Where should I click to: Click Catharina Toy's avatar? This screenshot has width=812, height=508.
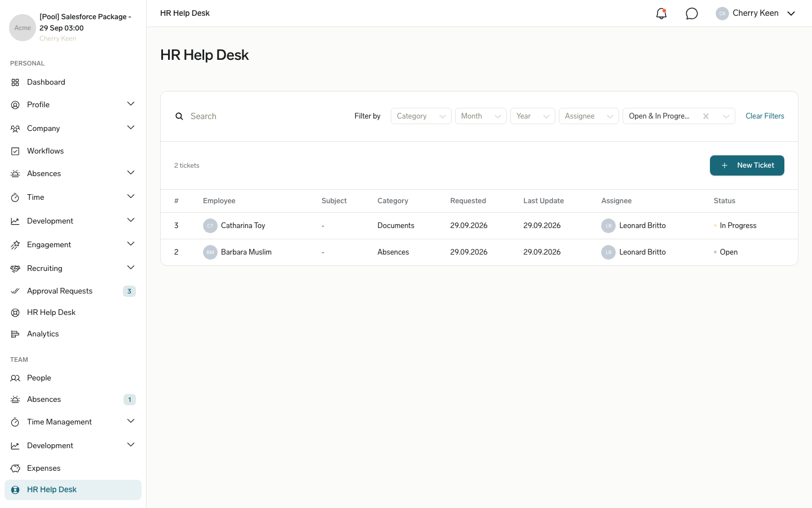(x=210, y=226)
